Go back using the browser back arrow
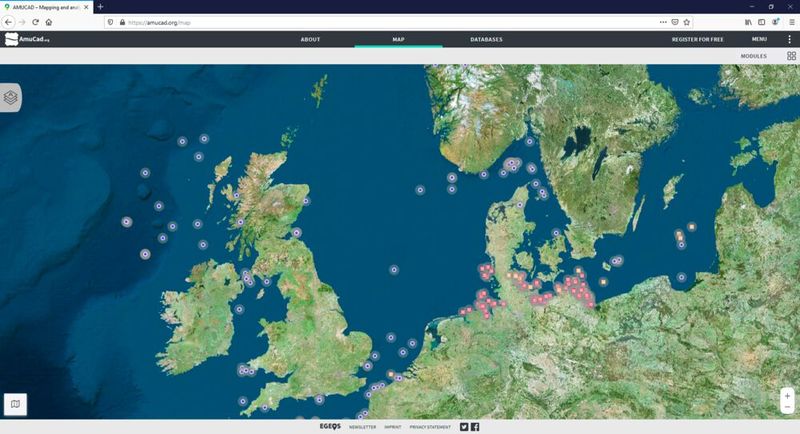Image resolution: width=800 pixels, height=434 pixels. click(x=8, y=22)
